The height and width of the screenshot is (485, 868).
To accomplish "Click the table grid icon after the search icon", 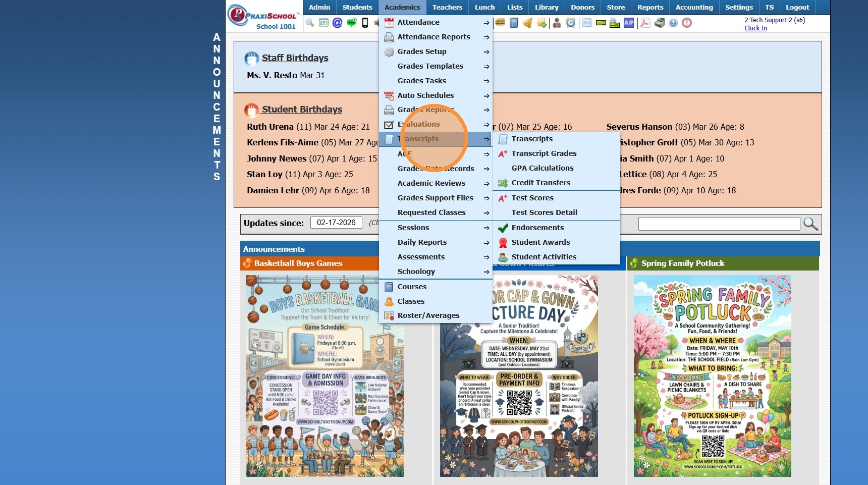I will [x=324, y=23].
